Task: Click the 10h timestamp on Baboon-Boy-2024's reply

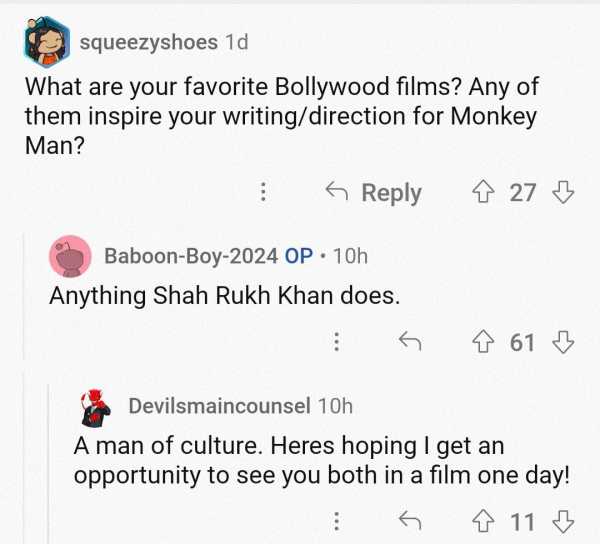Action: [x=350, y=256]
